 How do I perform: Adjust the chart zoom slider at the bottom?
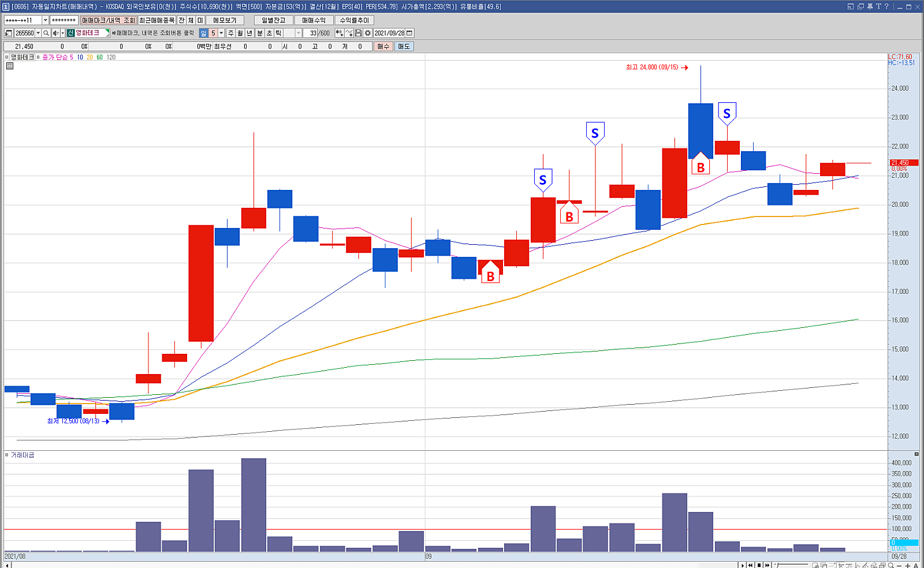pyautogui.click(x=791, y=565)
